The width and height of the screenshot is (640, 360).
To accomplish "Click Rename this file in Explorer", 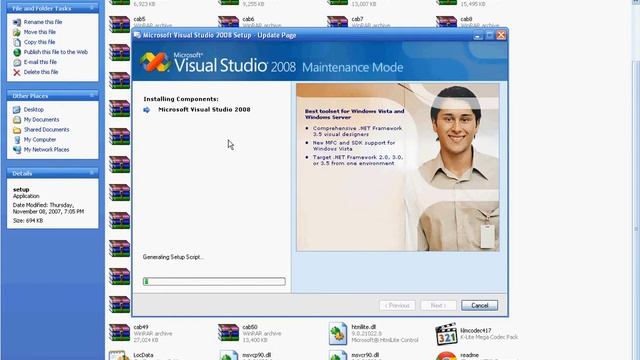I will click(43, 22).
